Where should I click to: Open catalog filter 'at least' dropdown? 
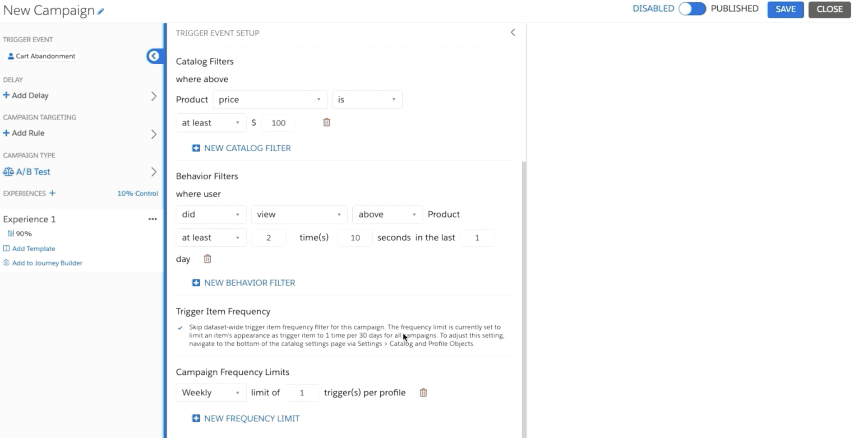click(x=211, y=123)
